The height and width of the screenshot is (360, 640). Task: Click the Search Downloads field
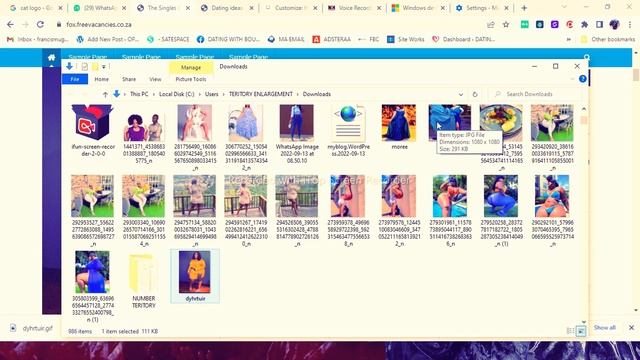pyautogui.click(x=534, y=94)
